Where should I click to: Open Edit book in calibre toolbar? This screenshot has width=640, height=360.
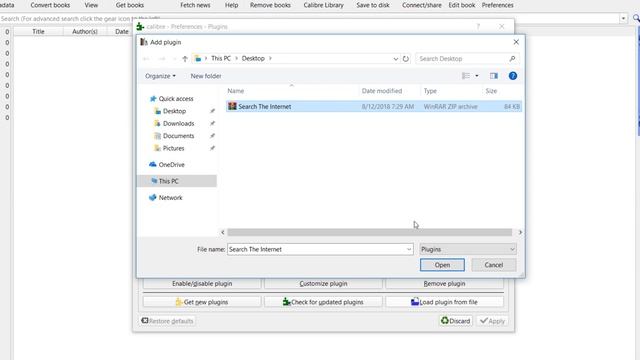click(x=462, y=5)
